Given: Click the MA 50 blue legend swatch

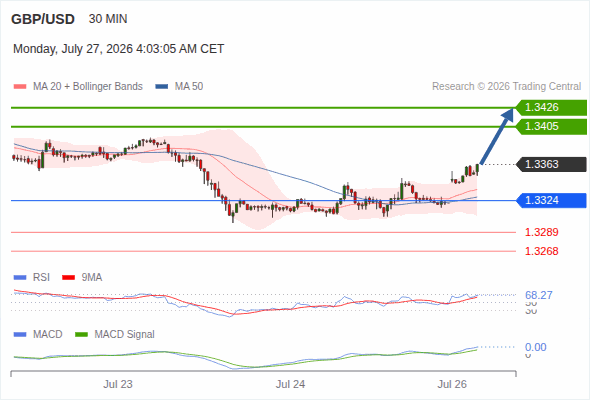Looking at the screenshot, I should point(162,87).
